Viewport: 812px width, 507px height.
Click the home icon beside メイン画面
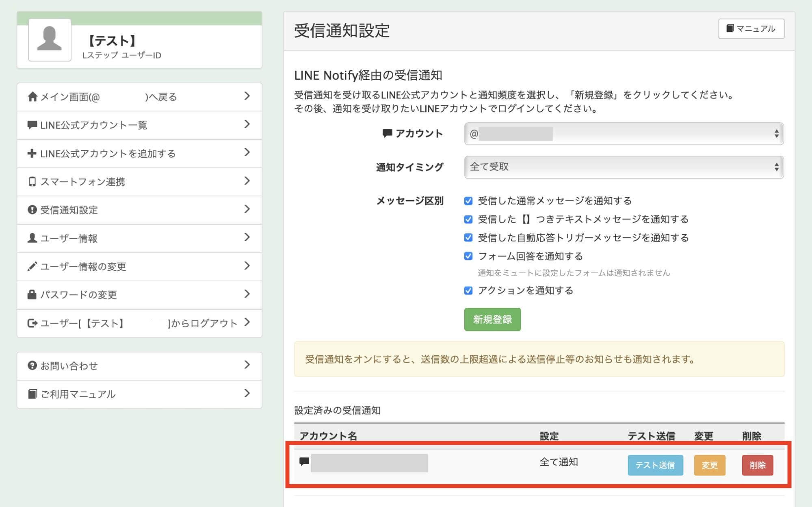point(32,97)
